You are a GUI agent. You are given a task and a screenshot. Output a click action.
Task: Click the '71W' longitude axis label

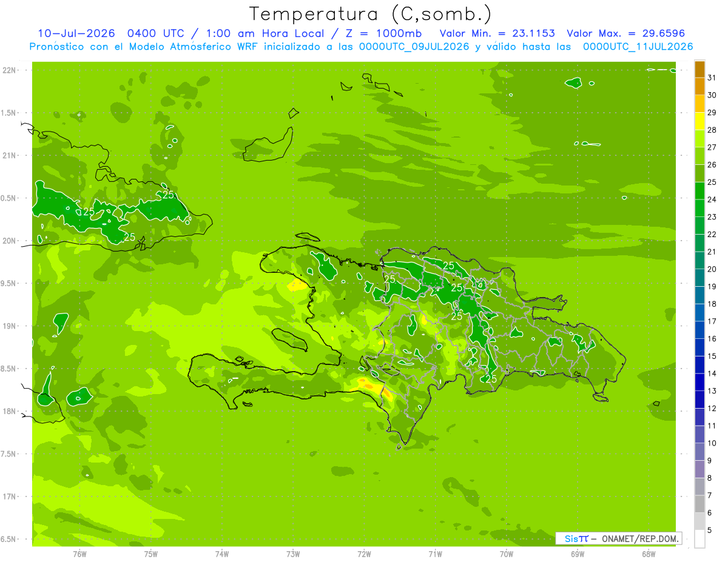(x=435, y=554)
